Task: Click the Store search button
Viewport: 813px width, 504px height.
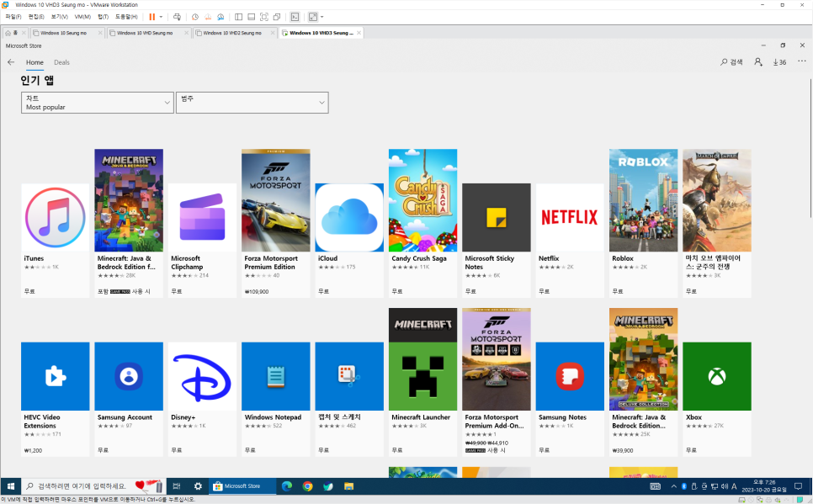Action: (x=731, y=61)
